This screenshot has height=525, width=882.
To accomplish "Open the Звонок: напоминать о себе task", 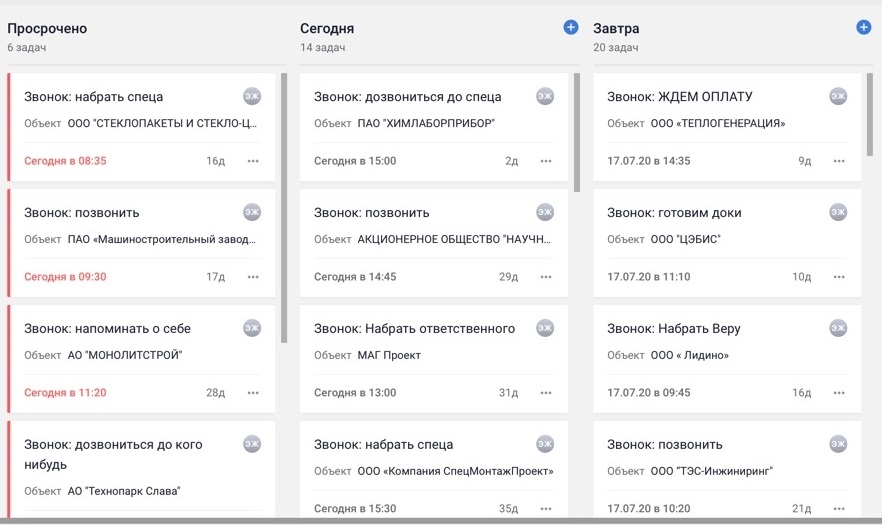I will (107, 329).
